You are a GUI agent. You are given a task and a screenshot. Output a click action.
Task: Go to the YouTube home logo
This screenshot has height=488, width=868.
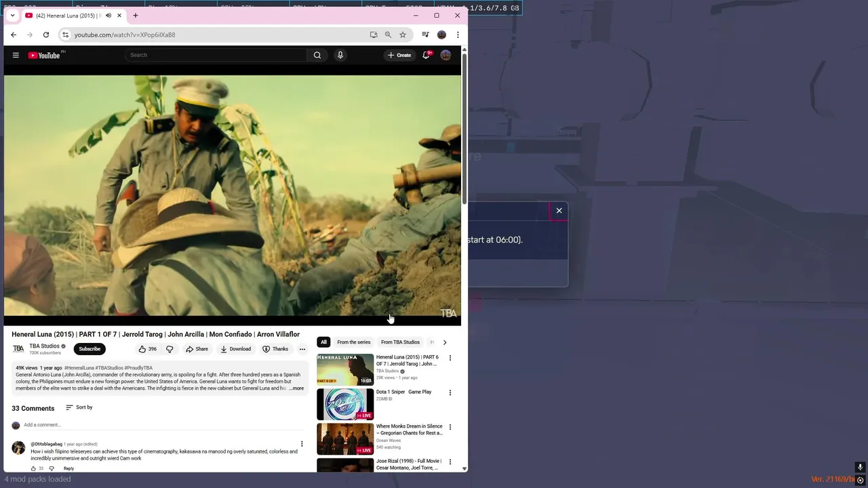(45, 55)
